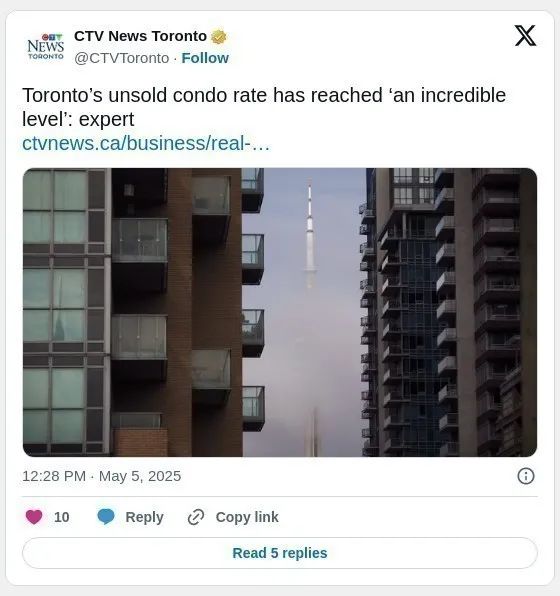Open the 12:28 PM · May 5, 2025 timestamp
This screenshot has width=560, height=596.
pyautogui.click(x=102, y=476)
